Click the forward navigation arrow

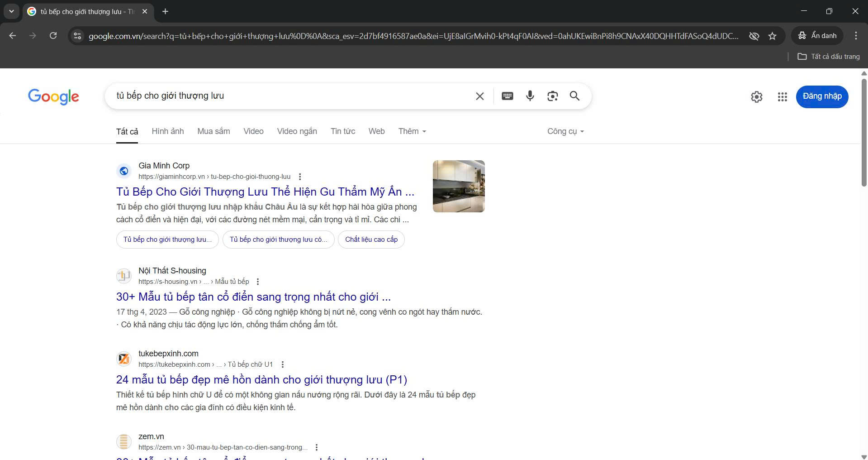(33, 36)
